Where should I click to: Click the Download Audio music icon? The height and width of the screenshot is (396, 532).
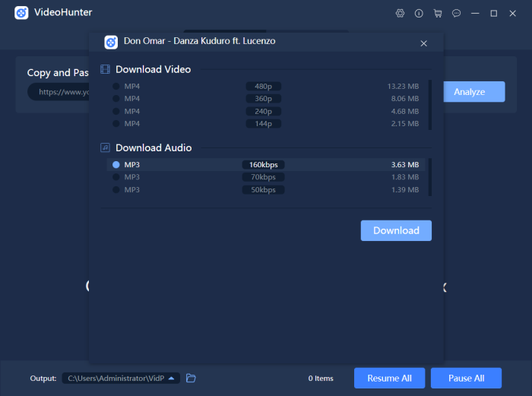[105, 147]
